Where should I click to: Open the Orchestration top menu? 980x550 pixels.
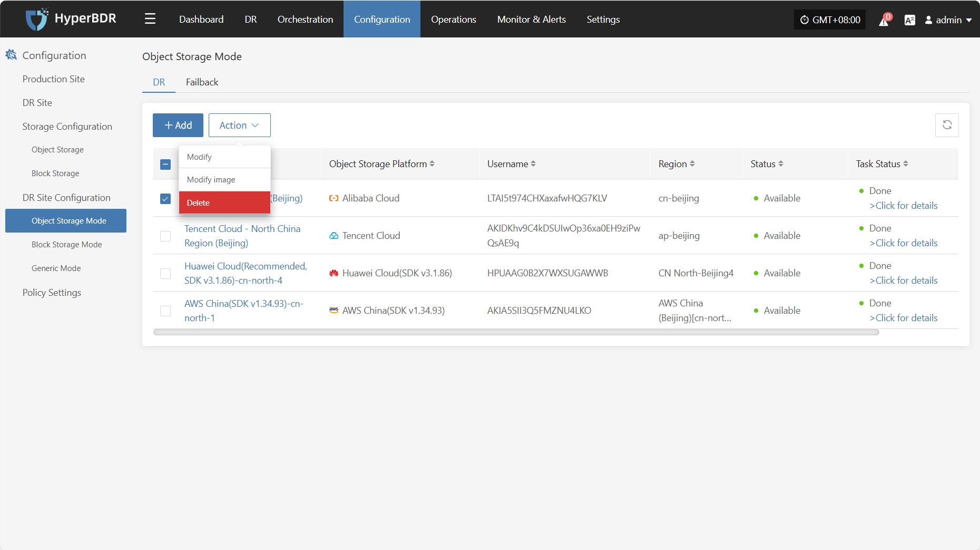pyautogui.click(x=306, y=20)
